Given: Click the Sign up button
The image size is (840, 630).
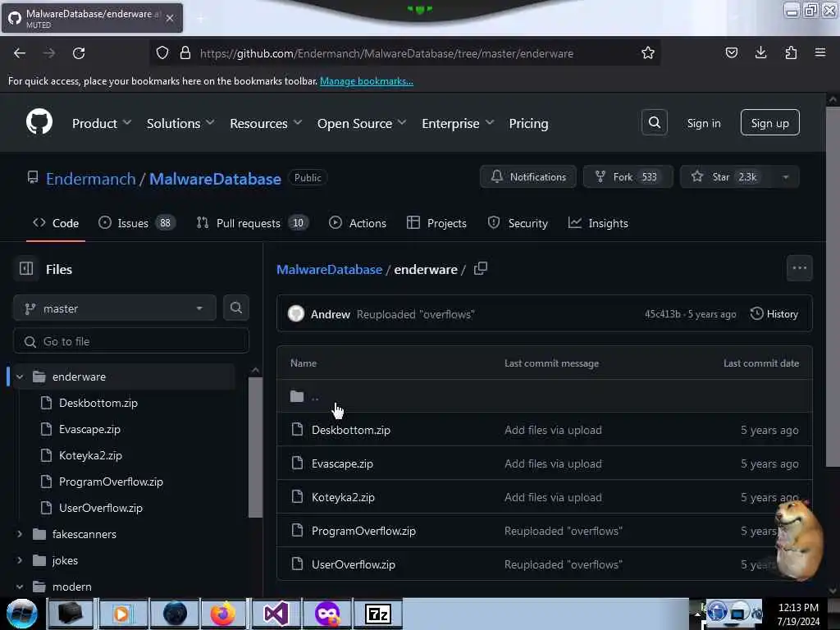Looking at the screenshot, I should coord(769,123).
